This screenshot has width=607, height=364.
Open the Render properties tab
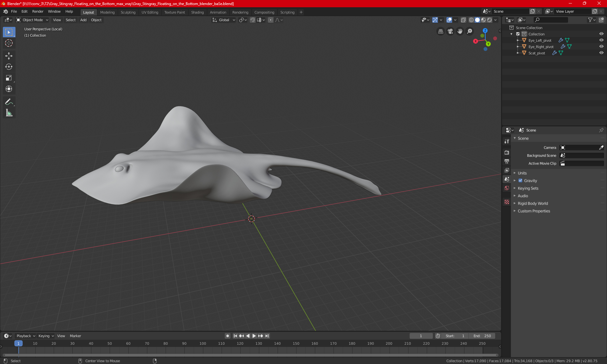[x=507, y=152]
